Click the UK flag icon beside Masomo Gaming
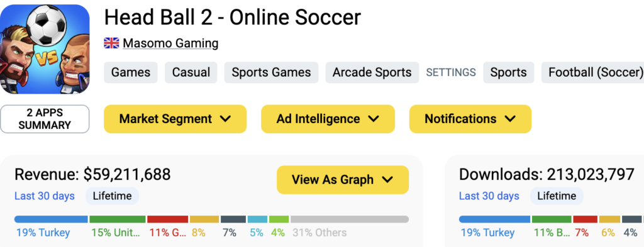 (111, 43)
